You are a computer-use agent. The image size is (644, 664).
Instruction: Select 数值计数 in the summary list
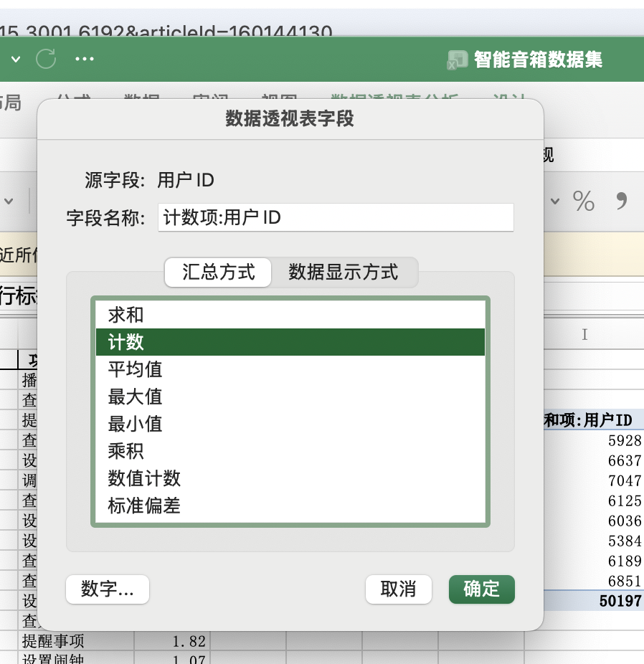[x=290, y=478]
